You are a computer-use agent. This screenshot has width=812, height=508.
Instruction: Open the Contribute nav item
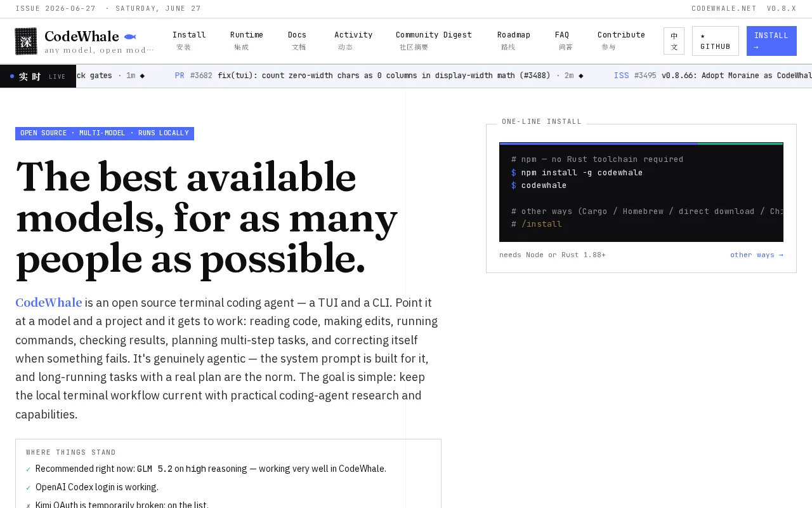621,41
